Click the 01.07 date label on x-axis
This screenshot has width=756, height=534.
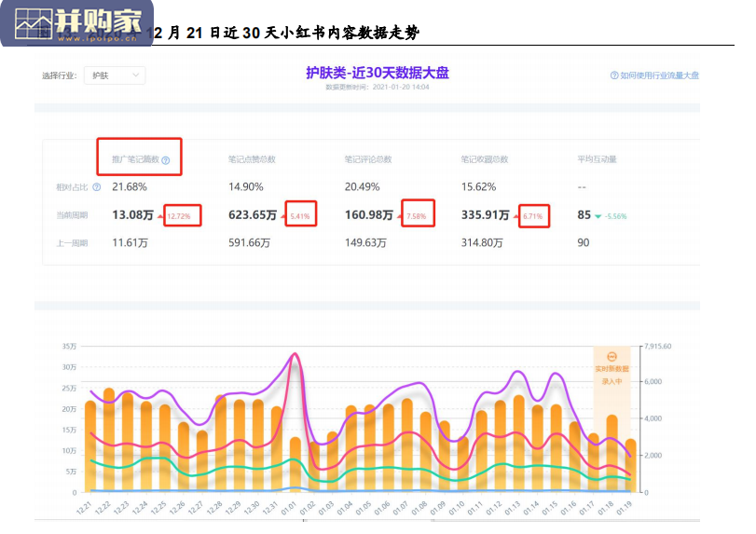[400, 508]
